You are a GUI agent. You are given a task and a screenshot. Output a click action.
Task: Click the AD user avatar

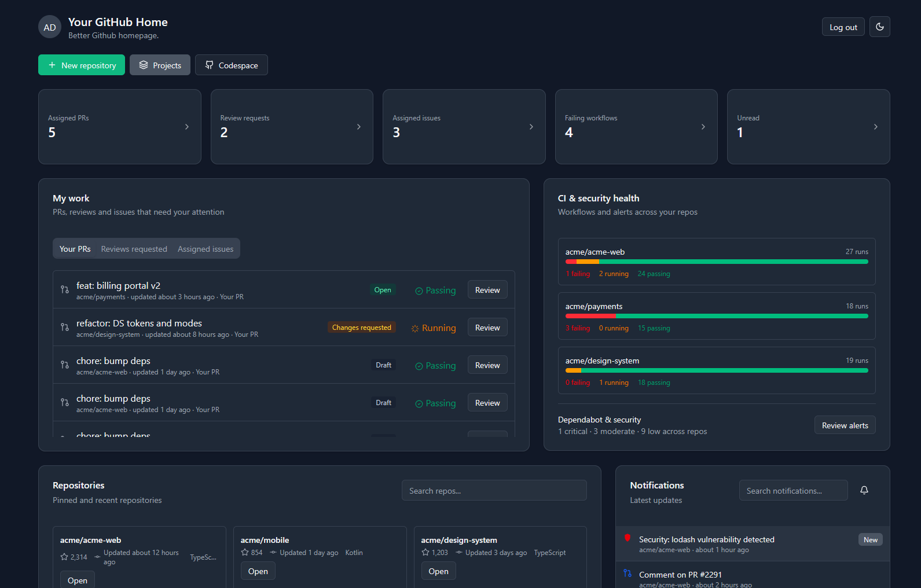click(x=50, y=27)
